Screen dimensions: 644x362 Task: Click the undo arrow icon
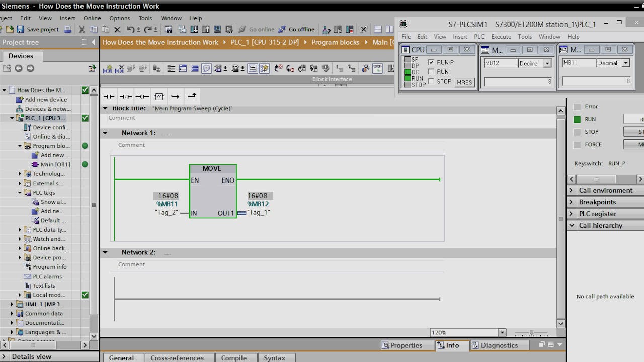point(131,30)
